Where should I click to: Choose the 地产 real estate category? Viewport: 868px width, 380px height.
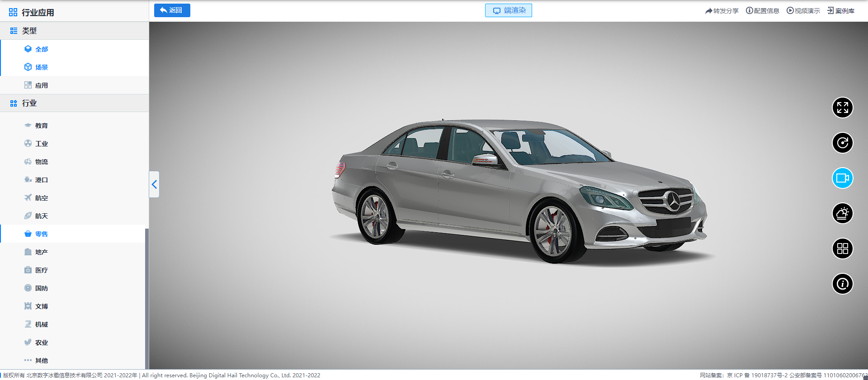(72, 252)
